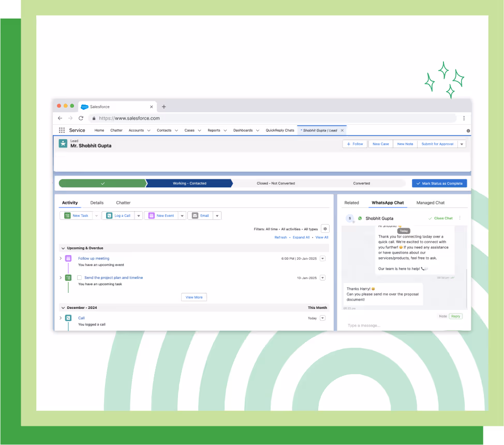Click the New Case button

[380, 144]
